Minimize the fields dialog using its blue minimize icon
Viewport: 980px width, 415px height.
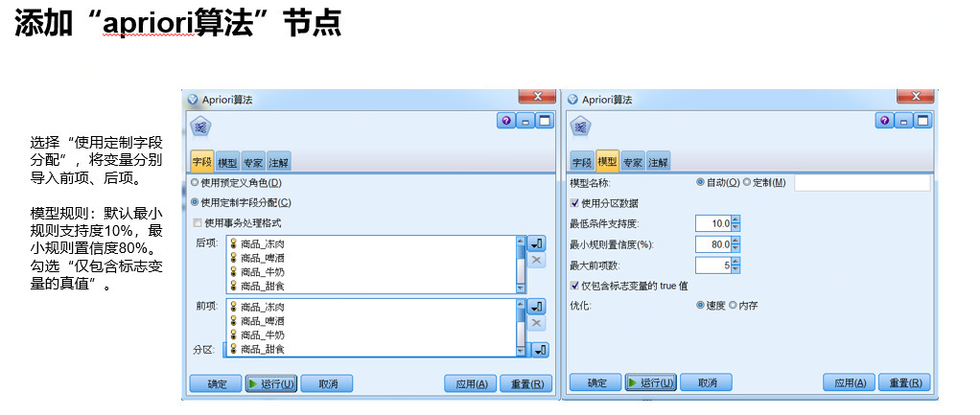tap(525, 121)
